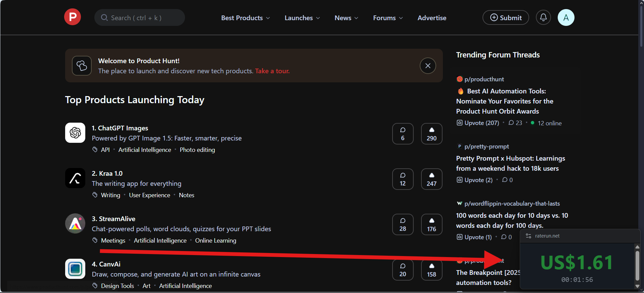Open the user avatar A menu
This screenshot has height=293, width=644.
[x=566, y=17]
